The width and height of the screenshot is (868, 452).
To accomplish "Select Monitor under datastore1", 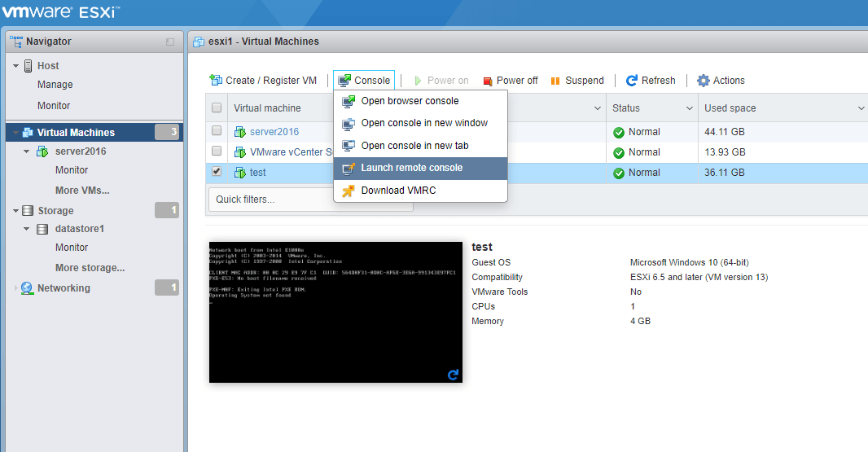I will point(72,248).
